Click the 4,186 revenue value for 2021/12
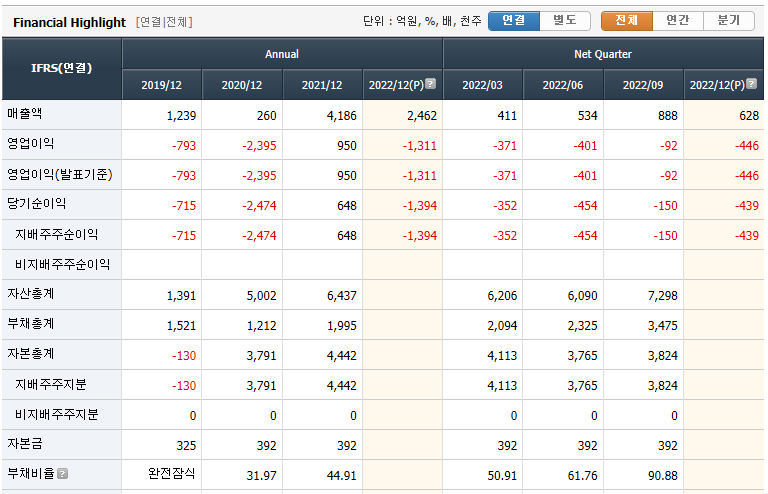 [x=342, y=116]
